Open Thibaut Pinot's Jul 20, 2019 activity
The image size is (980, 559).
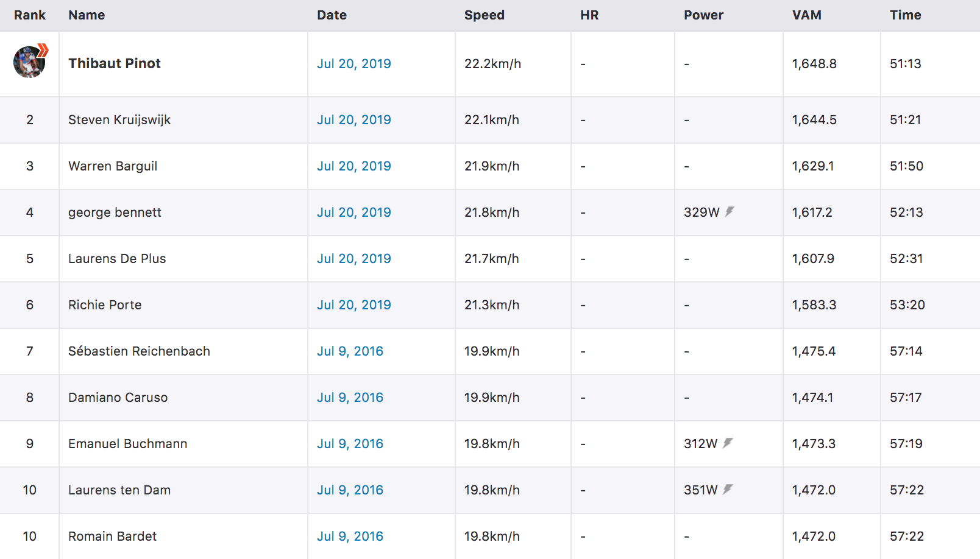tap(353, 64)
